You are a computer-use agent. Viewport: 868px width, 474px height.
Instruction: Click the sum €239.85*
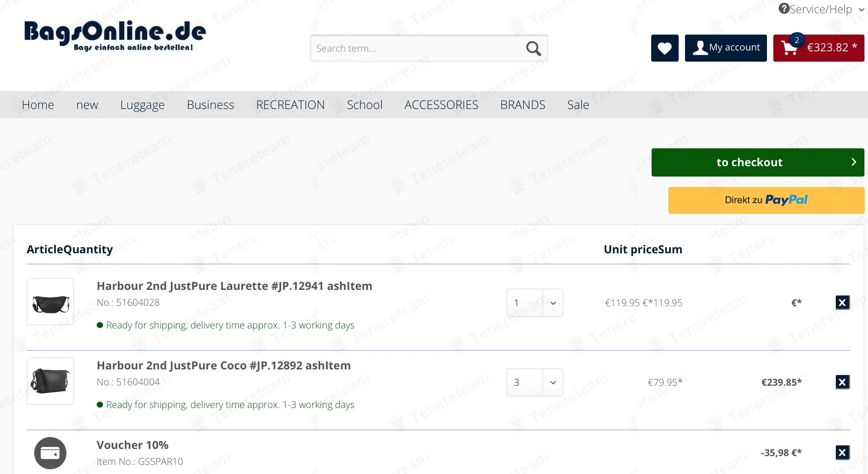[781, 382]
